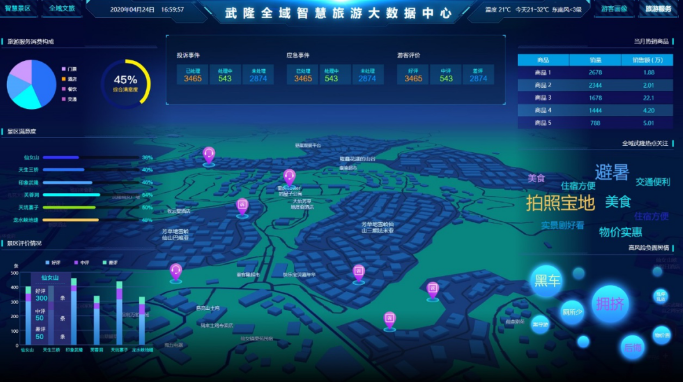Toggle 差评 series in bar chart legend
Image resolution: width=683 pixels, height=382 pixels.
pos(110,263)
